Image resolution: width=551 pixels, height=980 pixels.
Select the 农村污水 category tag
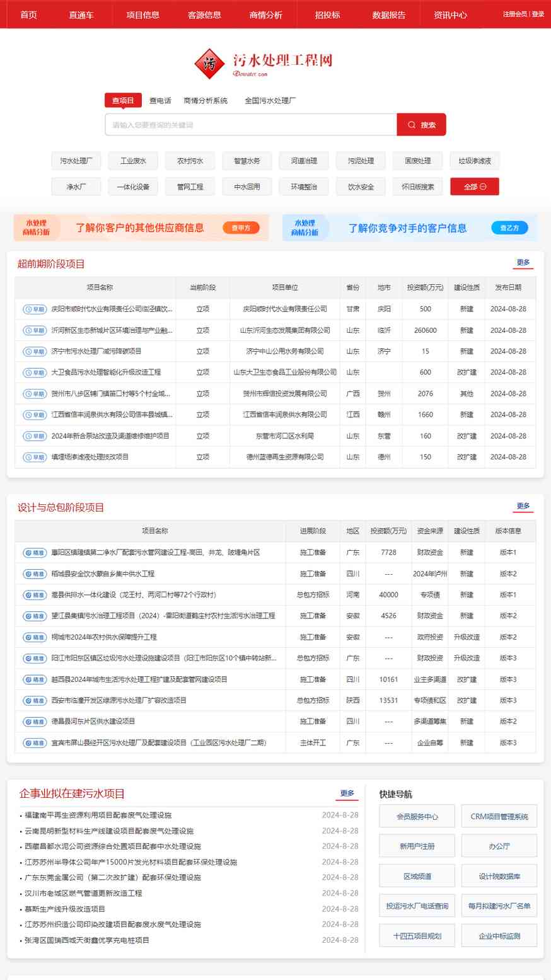pyautogui.click(x=190, y=161)
